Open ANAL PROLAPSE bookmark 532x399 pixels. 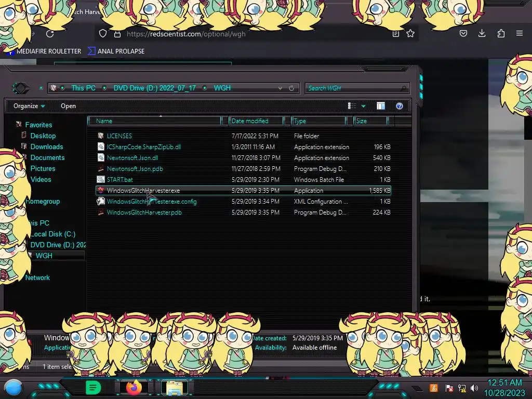pyautogui.click(x=116, y=51)
